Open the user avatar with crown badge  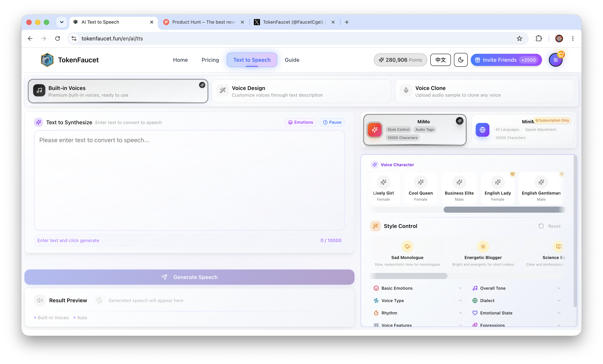pyautogui.click(x=556, y=60)
